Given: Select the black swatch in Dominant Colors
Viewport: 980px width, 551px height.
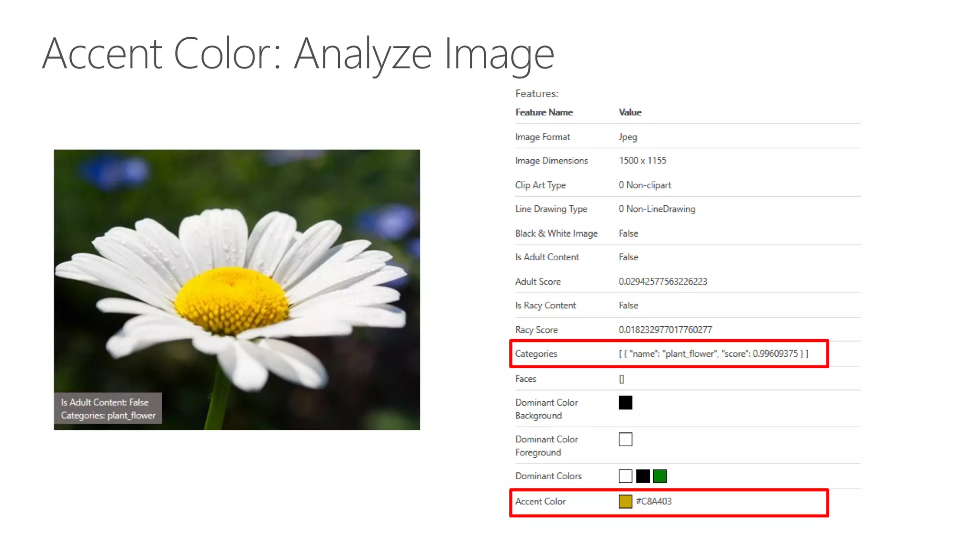Looking at the screenshot, I should click(643, 476).
